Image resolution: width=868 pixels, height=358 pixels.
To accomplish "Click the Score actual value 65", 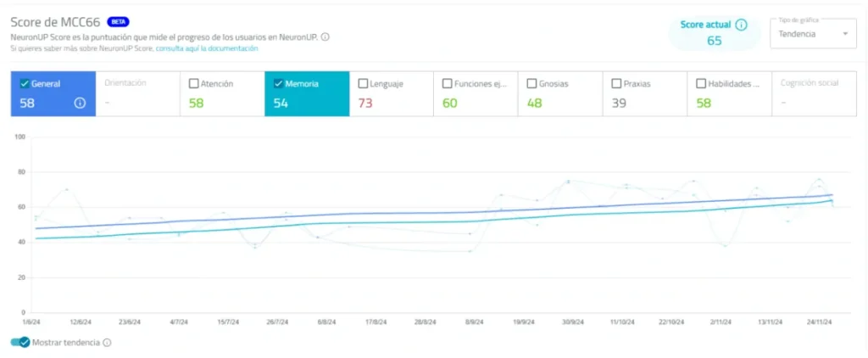I will click(x=714, y=41).
